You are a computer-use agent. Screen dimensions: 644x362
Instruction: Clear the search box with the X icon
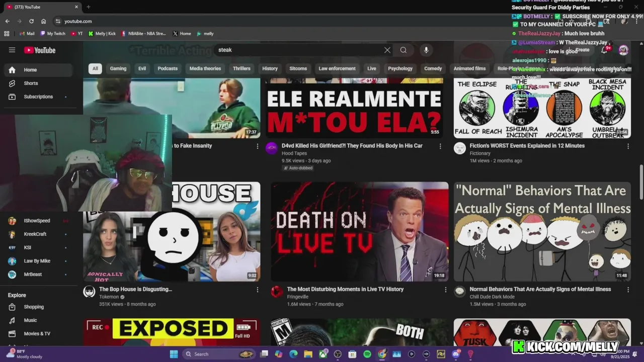click(387, 50)
